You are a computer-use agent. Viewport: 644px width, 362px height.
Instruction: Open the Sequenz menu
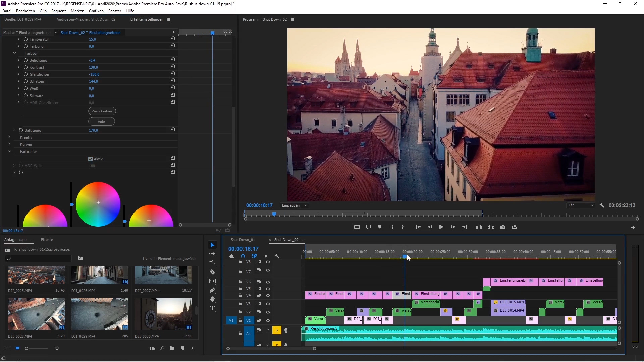point(58,11)
